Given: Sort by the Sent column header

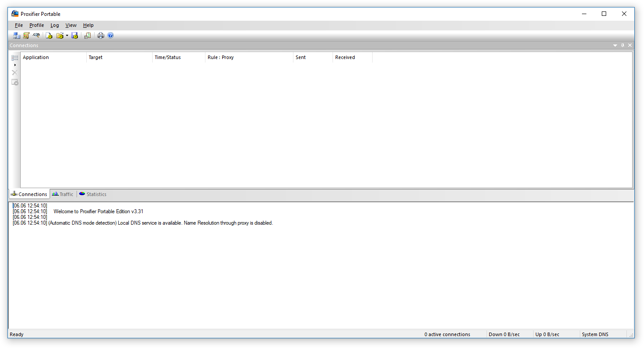Looking at the screenshot, I should 313,57.
